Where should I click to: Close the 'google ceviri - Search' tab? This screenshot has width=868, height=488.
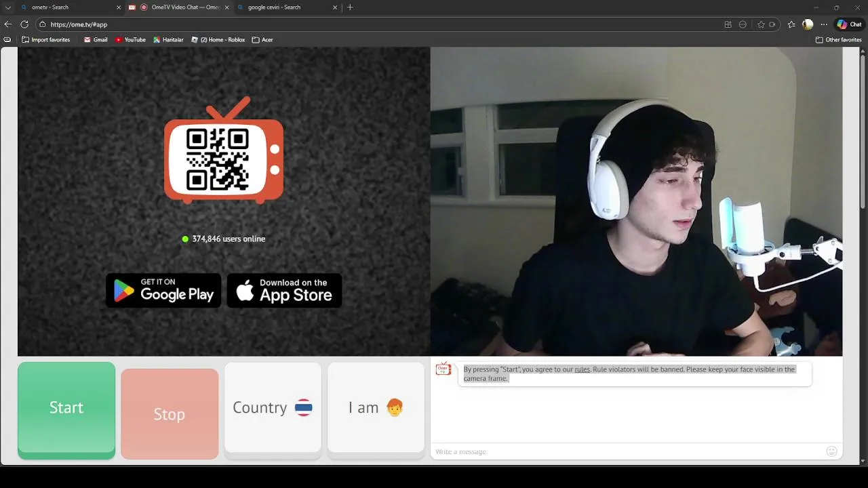[335, 7]
